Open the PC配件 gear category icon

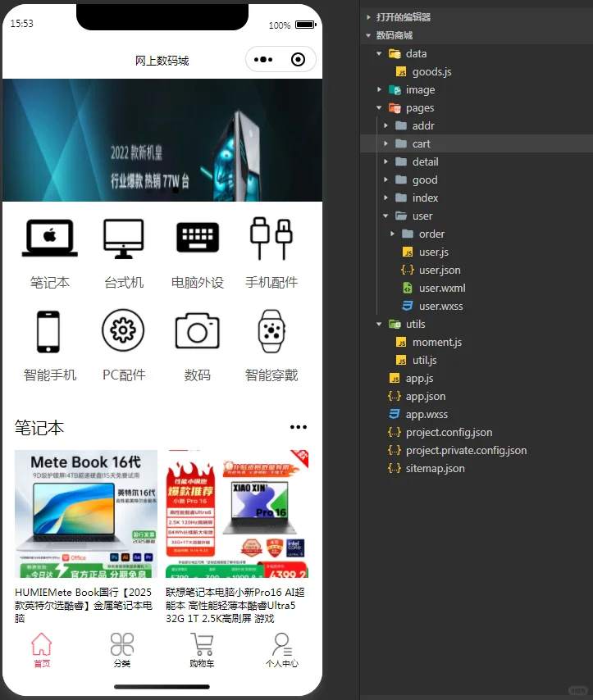[x=123, y=330]
